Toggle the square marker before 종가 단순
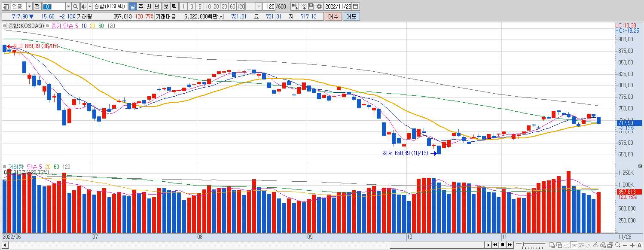This screenshot has width=644, height=250. click(x=48, y=26)
